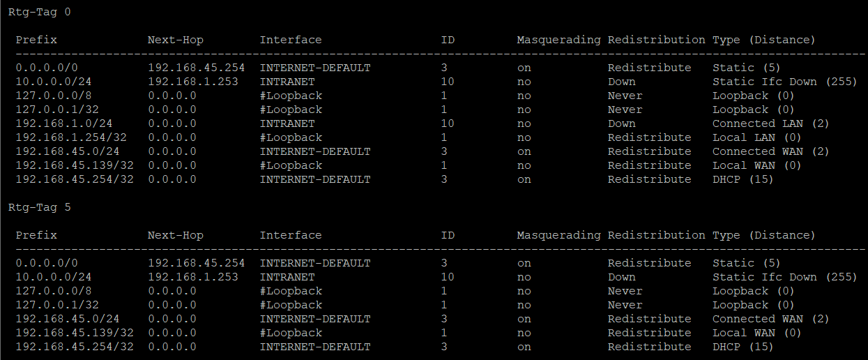868x360 pixels.
Task: Click the Rtg-Tag 5 heading
Action: (x=39, y=207)
